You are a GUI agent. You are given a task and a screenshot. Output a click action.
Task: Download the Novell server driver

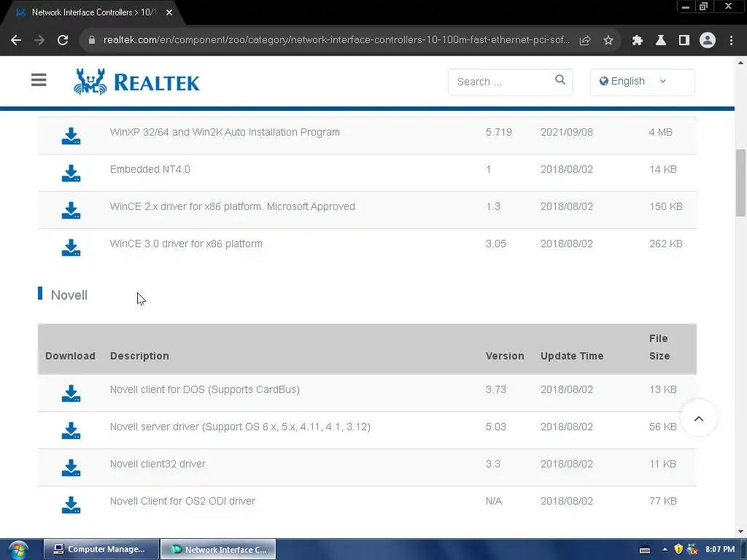click(71, 430)
